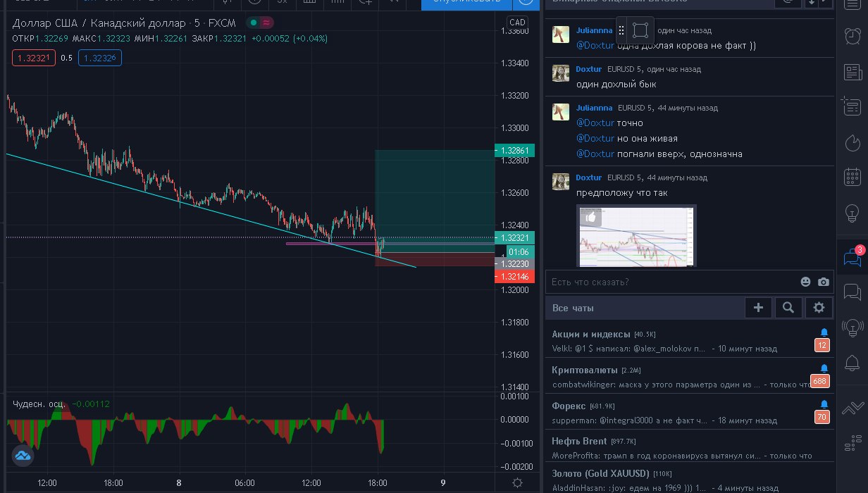Open chat settings gear icon

click(819, 308)
